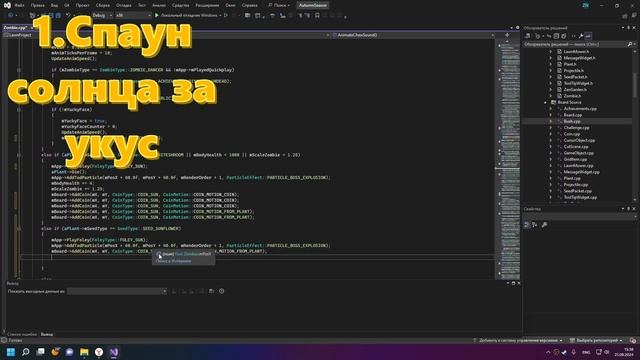Toggle timestamps with the Output clock icon
Viewport: 640px width, 360px height.
click(x=222, y=291)
